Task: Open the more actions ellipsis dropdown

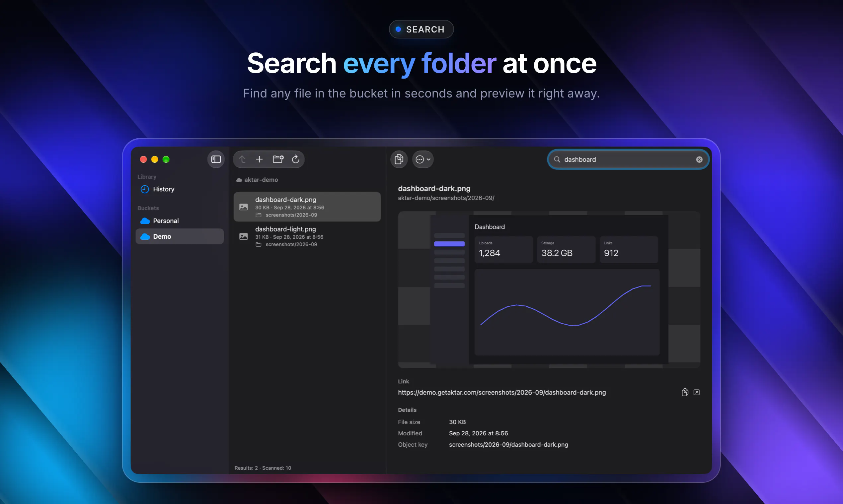Action: pos(423,159)
